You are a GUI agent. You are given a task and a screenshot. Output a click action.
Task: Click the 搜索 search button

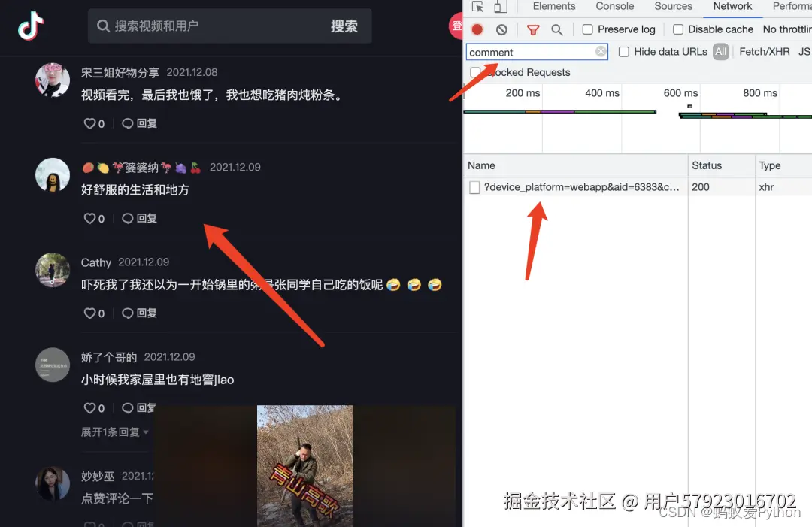[x=344, y=26]
